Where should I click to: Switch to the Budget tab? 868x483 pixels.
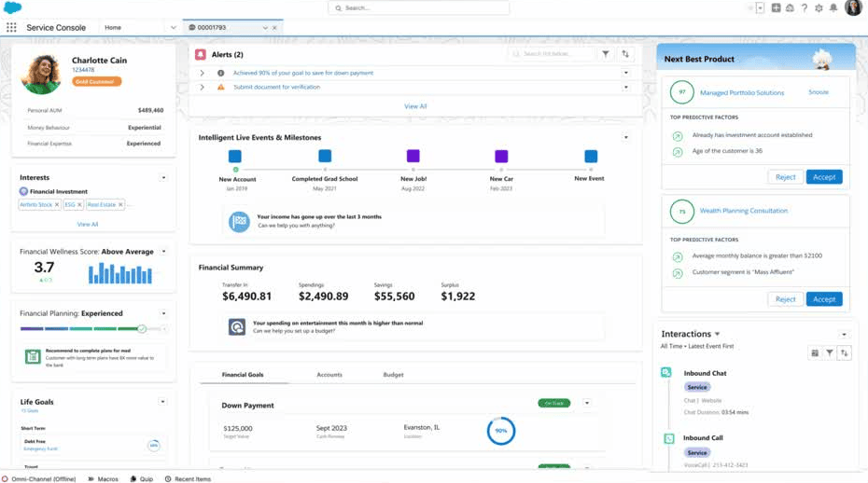pyautogui.click(x=393, y=375)
